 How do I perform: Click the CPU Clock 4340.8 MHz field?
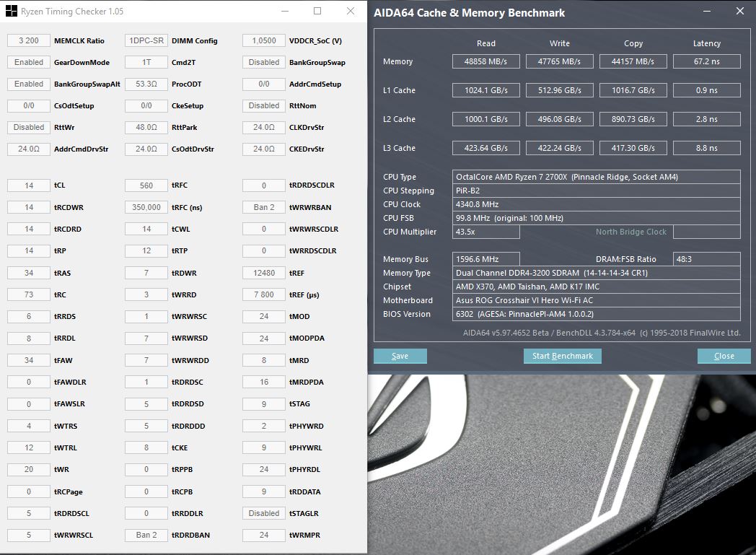point(597,204)
